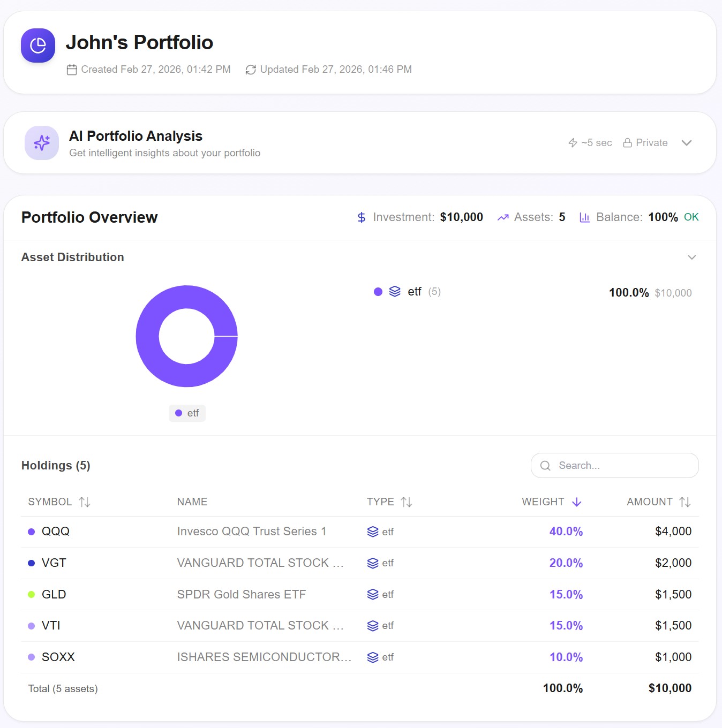Open AI Portfolio Analysis insights
Viewport: 722px width, 728px height.
point(136,136)
